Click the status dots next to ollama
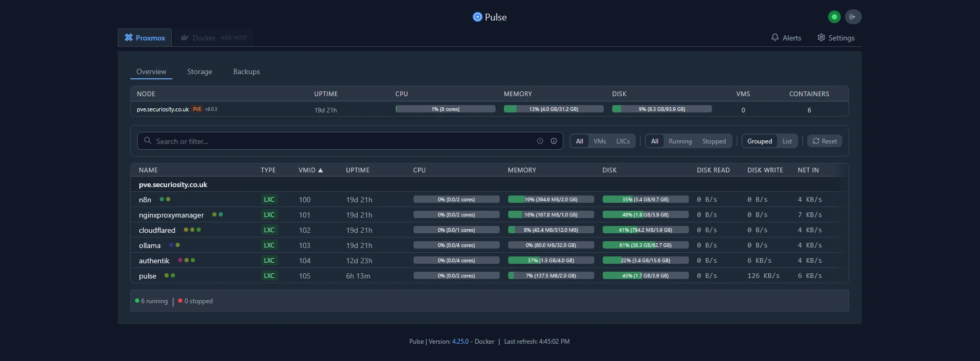The height and width of the screenshot is (361, 980). coord(174,245)
